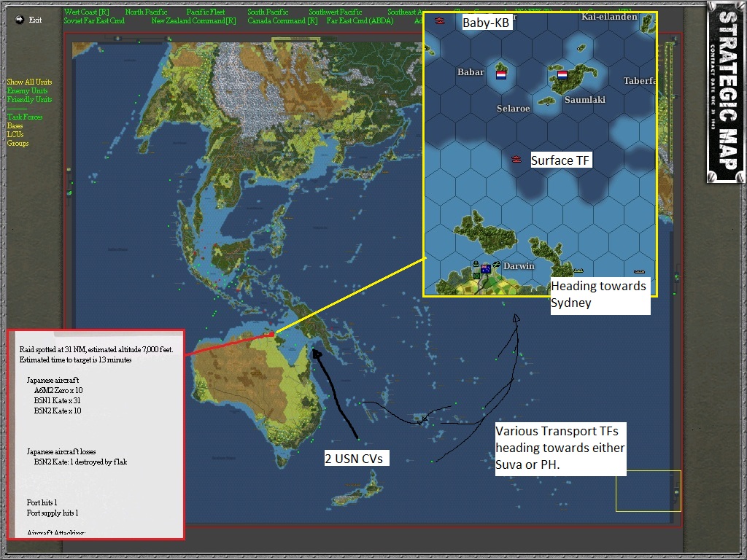Open the West Coast [R] command

87,12
